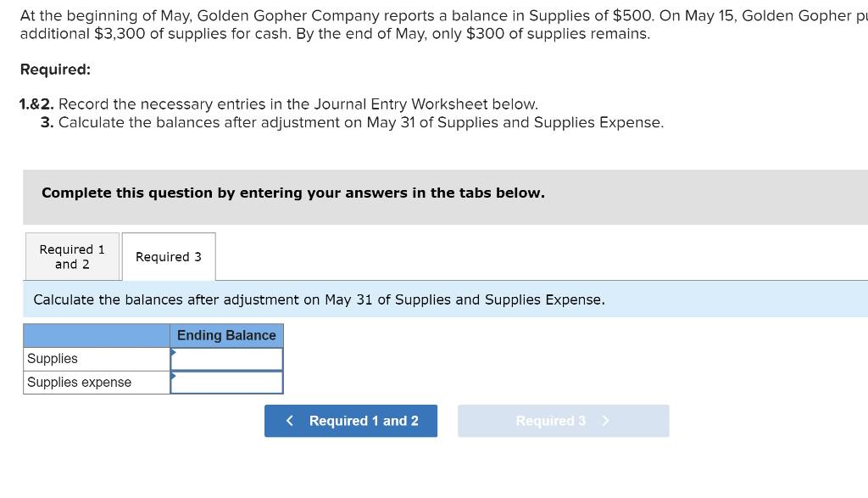Click the ending balances table header row
Image resolution: width=868 pixels, height=498 pixels.
[x=153, y=335]
